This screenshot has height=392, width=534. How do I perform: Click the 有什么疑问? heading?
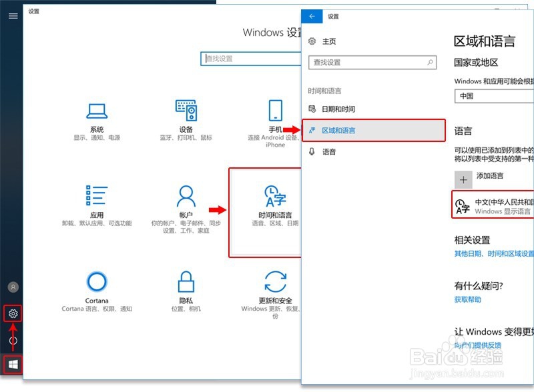coord(478,286)
